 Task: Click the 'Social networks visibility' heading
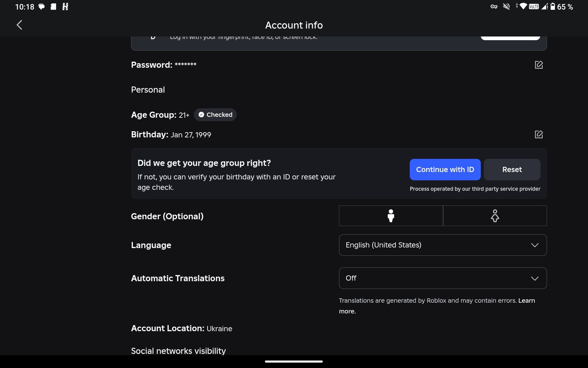tap(178, 351)
